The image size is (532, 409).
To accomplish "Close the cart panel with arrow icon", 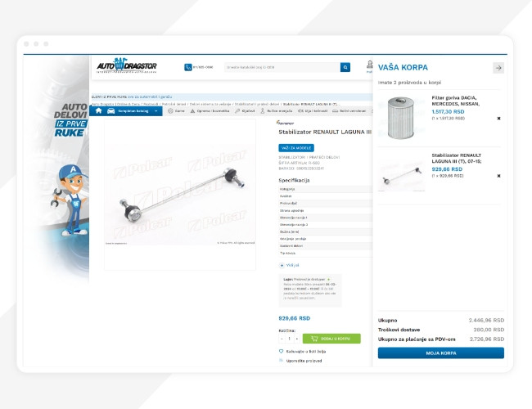I will 498,68.
